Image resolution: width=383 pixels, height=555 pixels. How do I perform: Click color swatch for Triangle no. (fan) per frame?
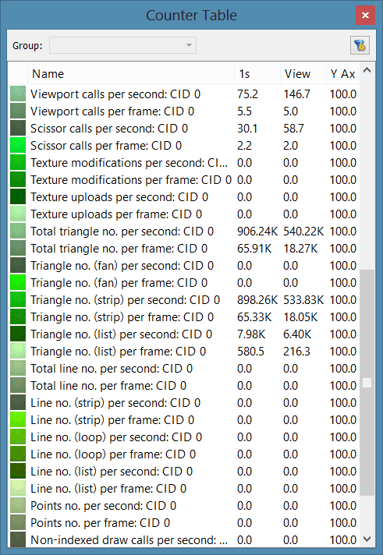18,283
